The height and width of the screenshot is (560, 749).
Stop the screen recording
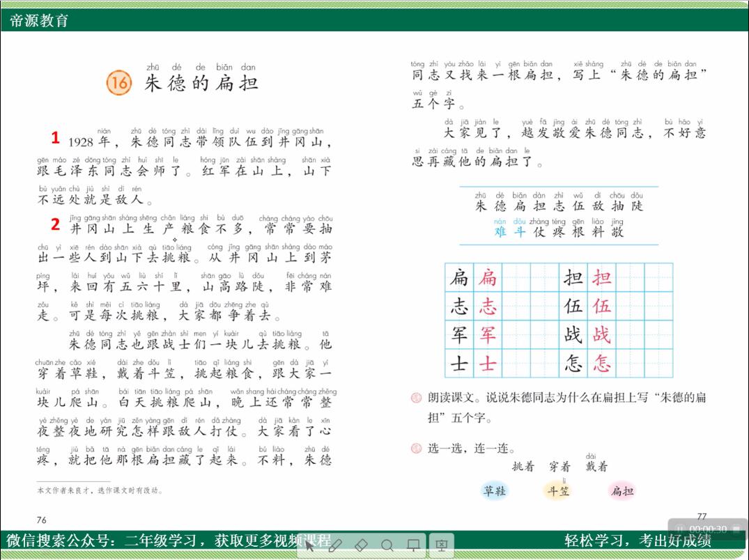pyautogui.click(x=736, y=529)
